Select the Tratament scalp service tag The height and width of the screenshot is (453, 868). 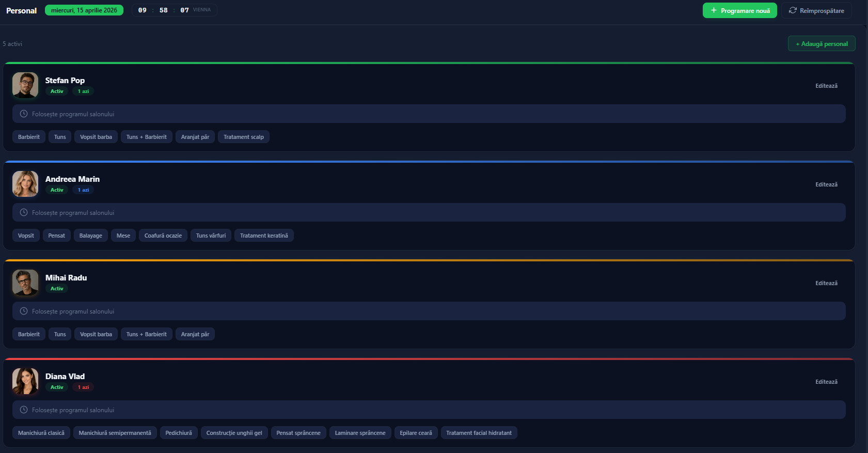click(243, 137)
